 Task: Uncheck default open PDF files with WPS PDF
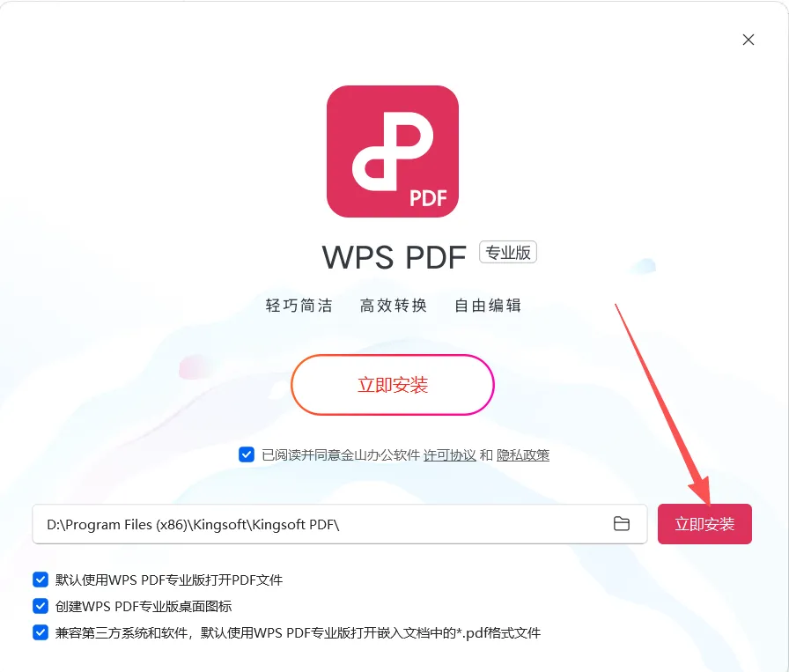pos(41,580)
